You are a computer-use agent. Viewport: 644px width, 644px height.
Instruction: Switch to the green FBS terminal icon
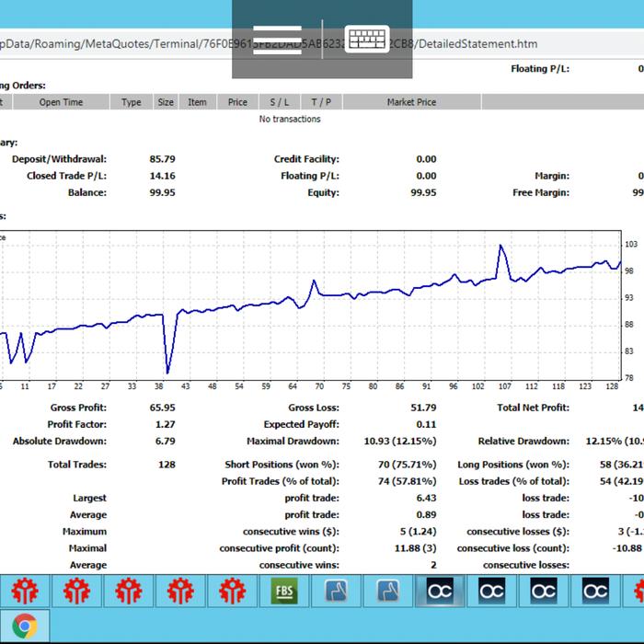(284, 590)
